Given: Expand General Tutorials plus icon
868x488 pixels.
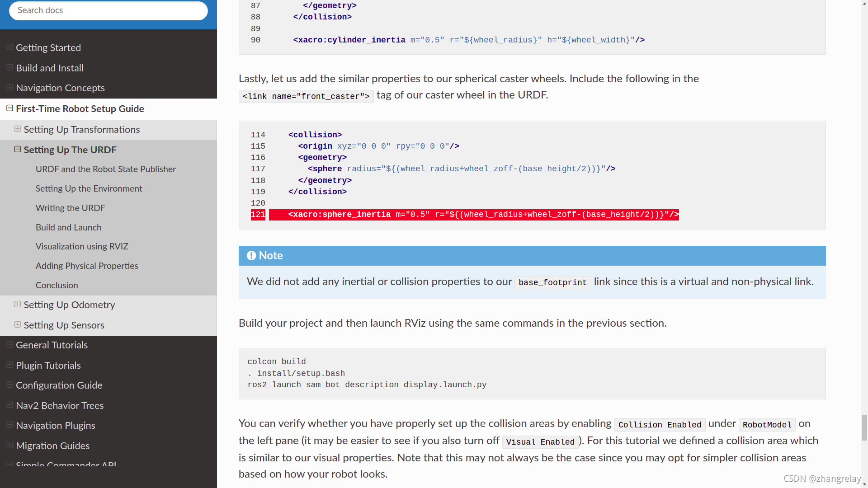Looking at the screenshot, I should (9, 344).
